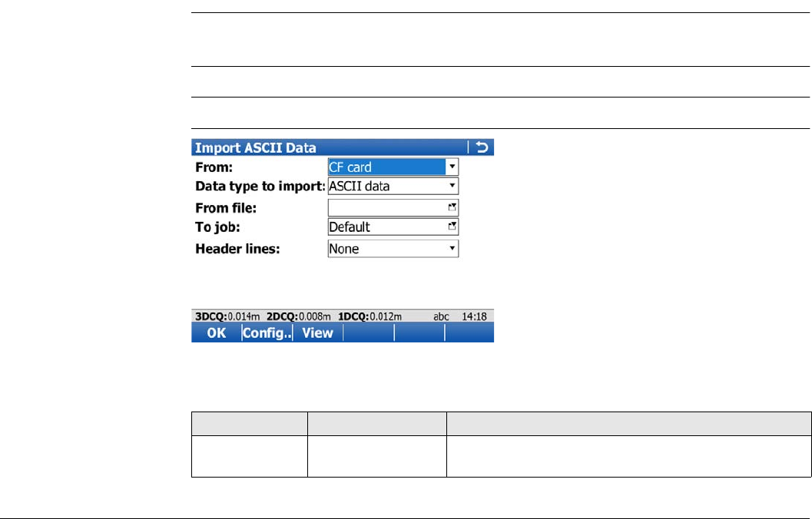The image size is (812, 519).
Task: Open the From dropdown showing CF card
Action: (x=393, y=167)
